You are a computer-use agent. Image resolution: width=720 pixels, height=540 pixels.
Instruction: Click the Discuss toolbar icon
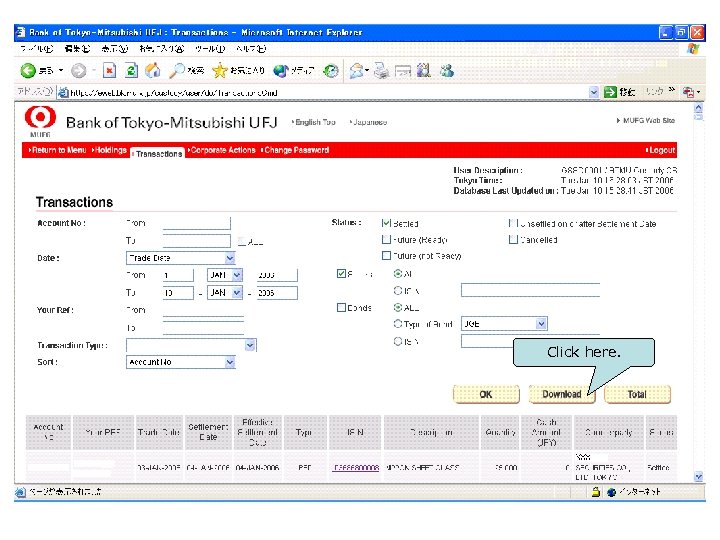point(424,70)
